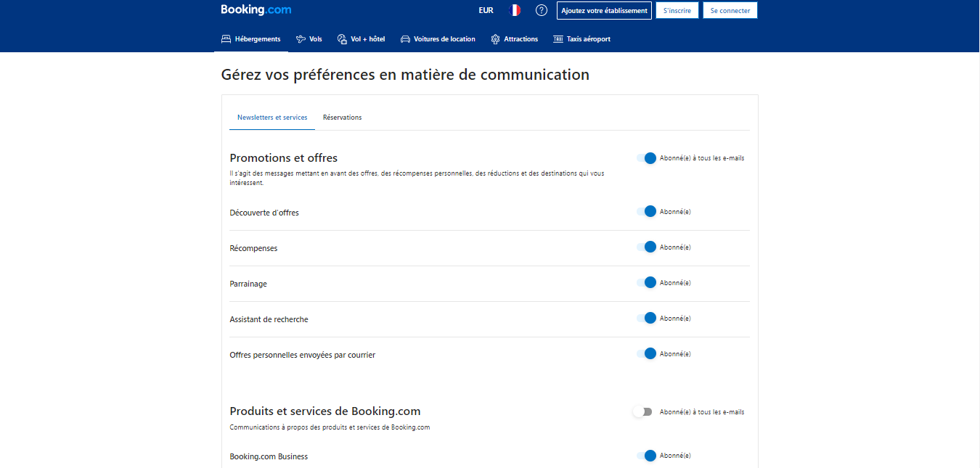Toggle Promotions et offres all e-mails switch

click(647, 158)
